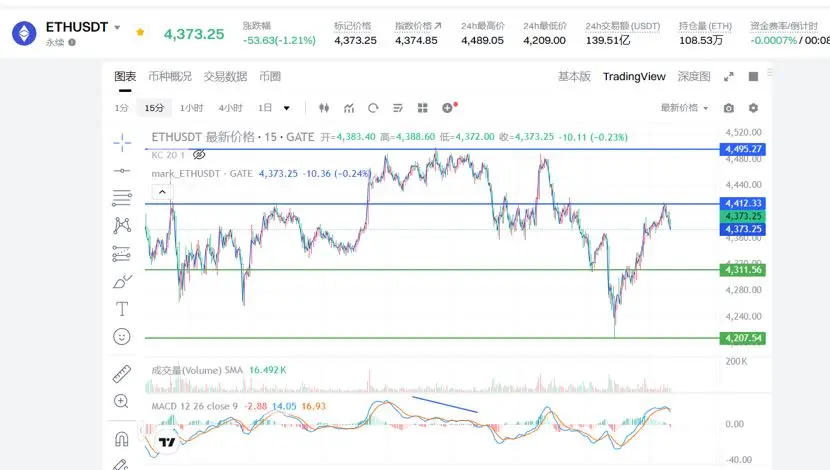This screenshot has height=470, width=830.
Task: Open the more timeframes dropdown arrow
Action: click(286, 108)
